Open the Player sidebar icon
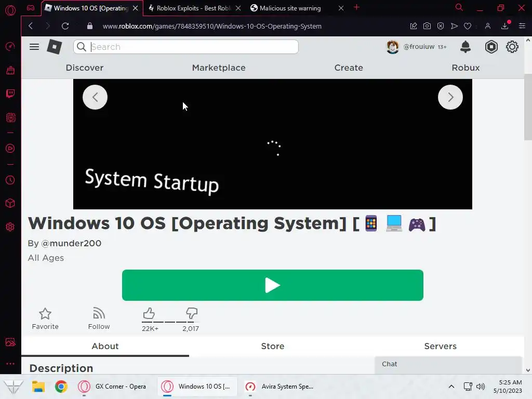Viewport: 532px width, 399px height. pyautogui.click(x=10, y=148)
